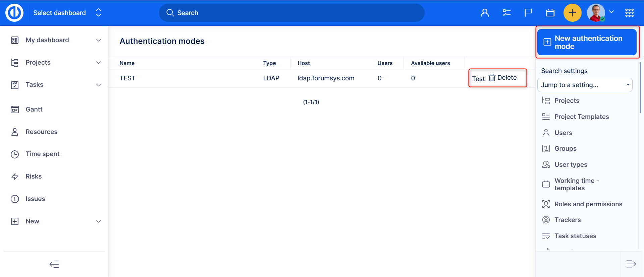
Task: Click the flag icon in top bar
Action: click(x=528, y=13)
